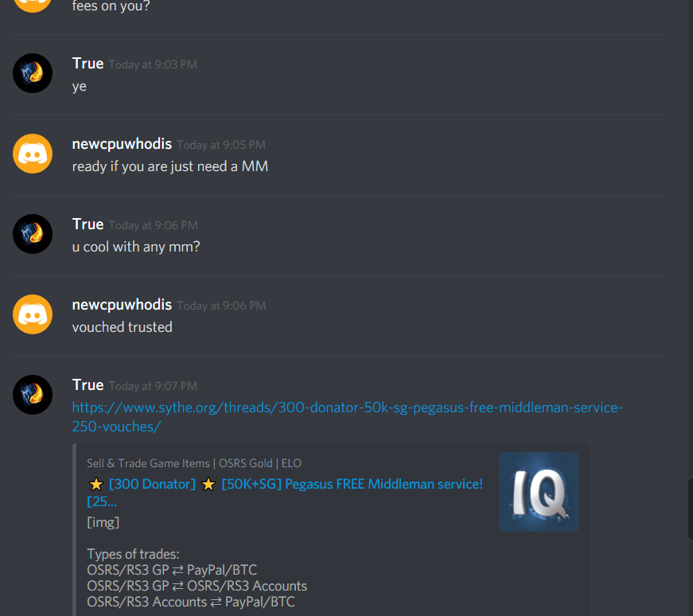Click the '[300 Donator]' text in the embed title
The height and width of the screenshot is (616, 693).
[x=152, y=484]
